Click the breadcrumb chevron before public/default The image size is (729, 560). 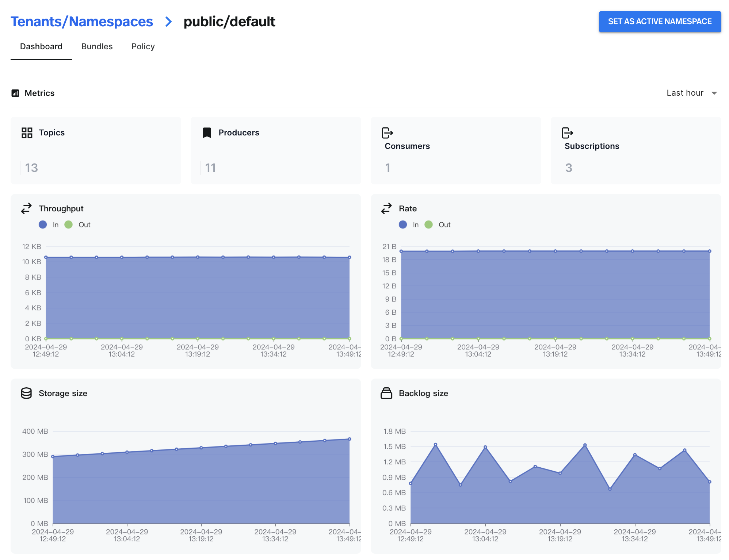click(168, 22)
